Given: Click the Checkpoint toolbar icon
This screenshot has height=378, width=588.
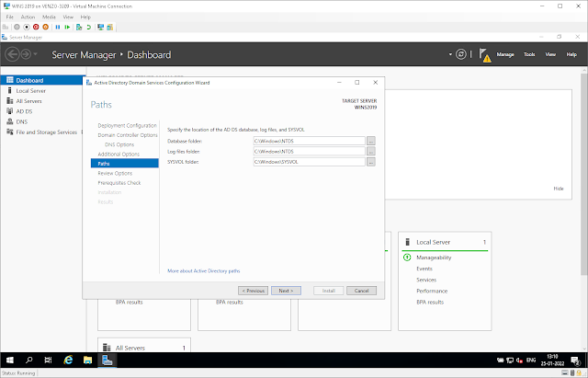Looking at the screenshot, I should [x=79, y=27].
